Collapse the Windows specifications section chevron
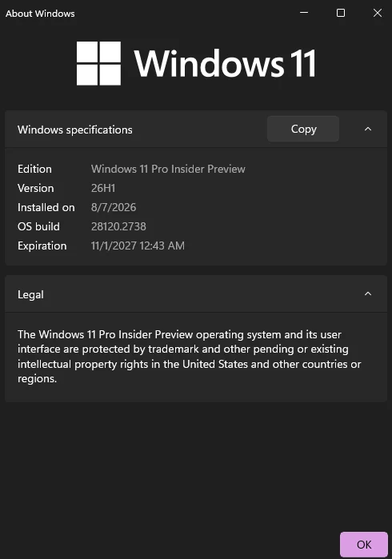Viewport: 392px width, 559px height. pos(368,129)
